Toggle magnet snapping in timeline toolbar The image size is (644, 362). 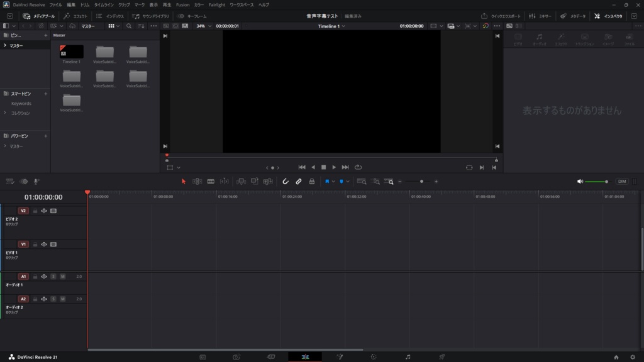pos(286,182)
